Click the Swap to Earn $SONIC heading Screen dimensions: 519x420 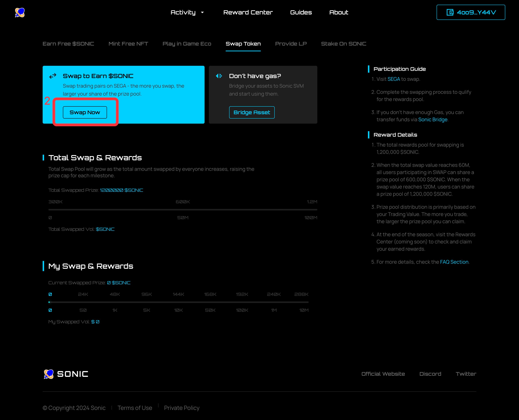pos(98,76)
